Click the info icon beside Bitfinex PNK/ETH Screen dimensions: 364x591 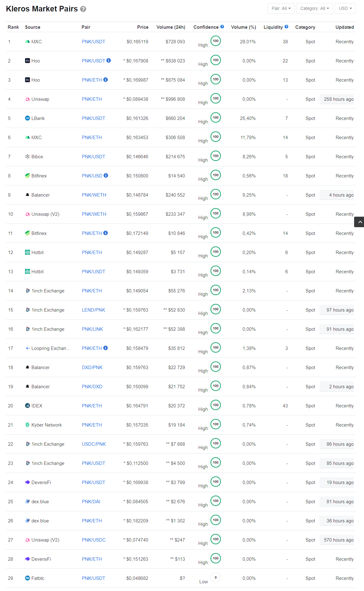[x=106, y=233]
